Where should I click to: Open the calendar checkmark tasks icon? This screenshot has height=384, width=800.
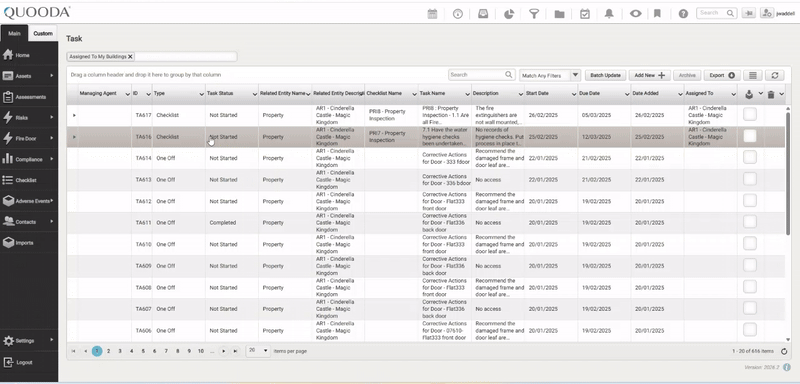tap(585, 14)
